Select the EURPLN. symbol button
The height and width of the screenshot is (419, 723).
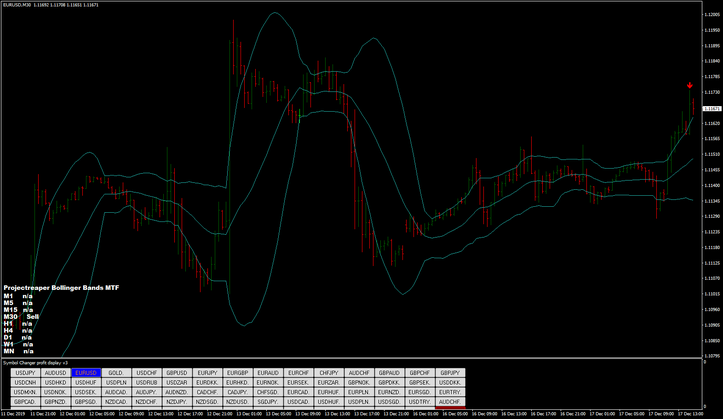point(359,392)
